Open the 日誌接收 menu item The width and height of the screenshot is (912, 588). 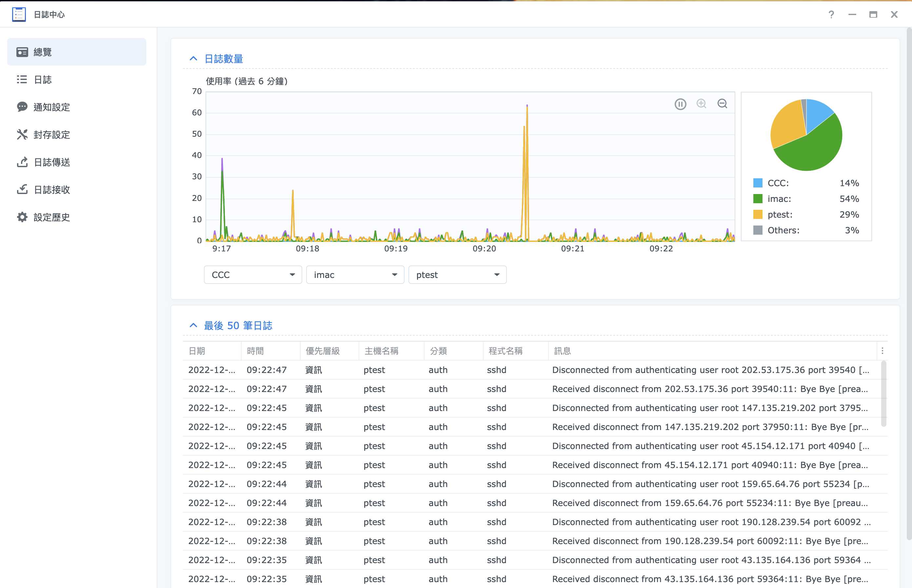77,189
